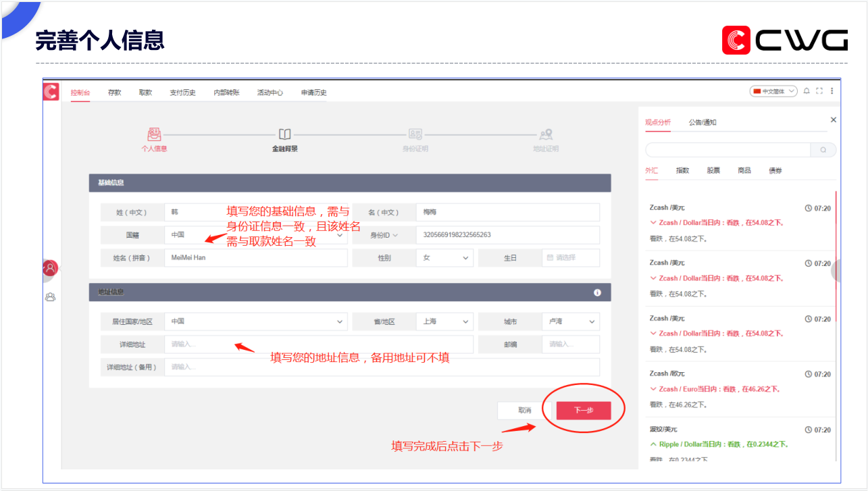The width and height of the screenshot is (868, 491).
Task: Click the group users sidebar icon
Action: tap(50, 296)
